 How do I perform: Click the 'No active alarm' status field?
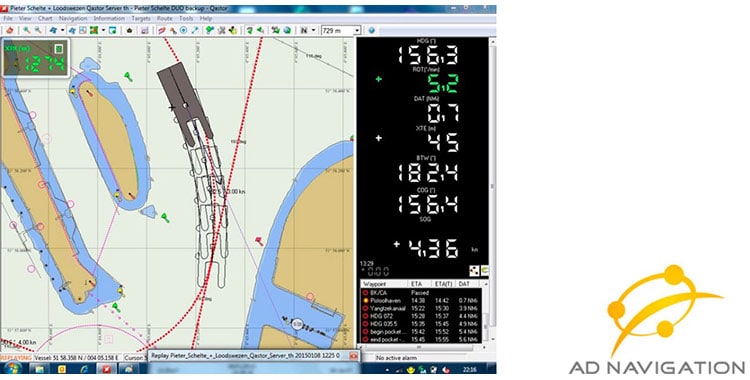[397, 358]
